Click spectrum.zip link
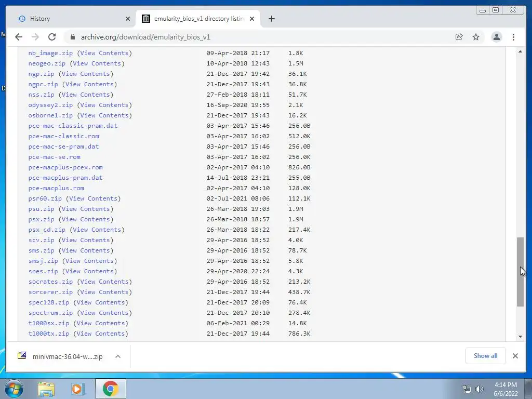Viewport: 532px width, 399px height. (x=50, y=313)
